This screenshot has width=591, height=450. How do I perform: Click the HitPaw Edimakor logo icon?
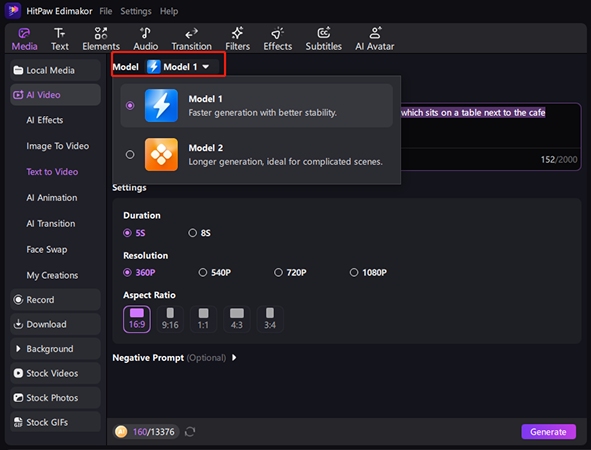pos(13,11)
